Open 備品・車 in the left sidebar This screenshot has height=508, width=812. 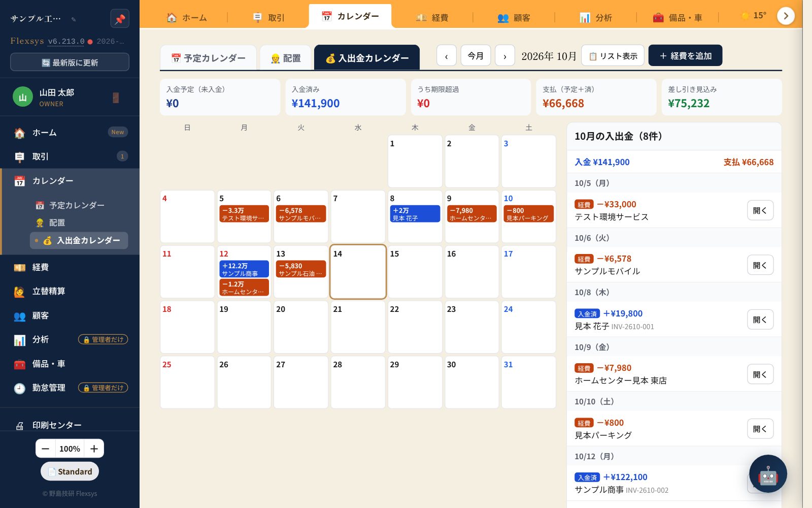pyautogui.click(x=70, y=364)
